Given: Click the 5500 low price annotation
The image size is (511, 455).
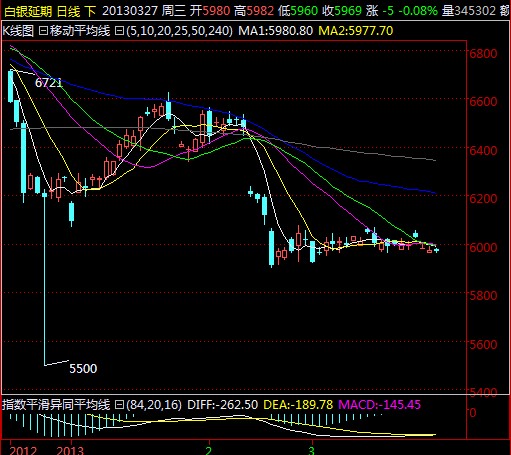Looking at the screenshot, I should pos(83,369).
